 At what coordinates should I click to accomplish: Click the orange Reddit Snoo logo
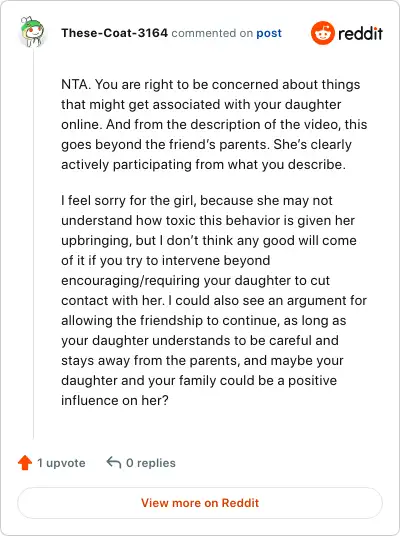322,33
